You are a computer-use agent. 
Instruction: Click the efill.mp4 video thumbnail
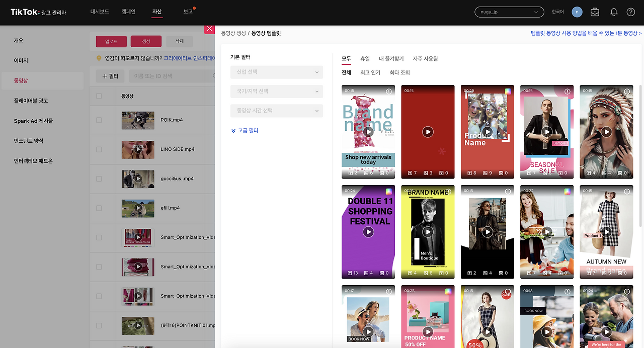(138, 208)
